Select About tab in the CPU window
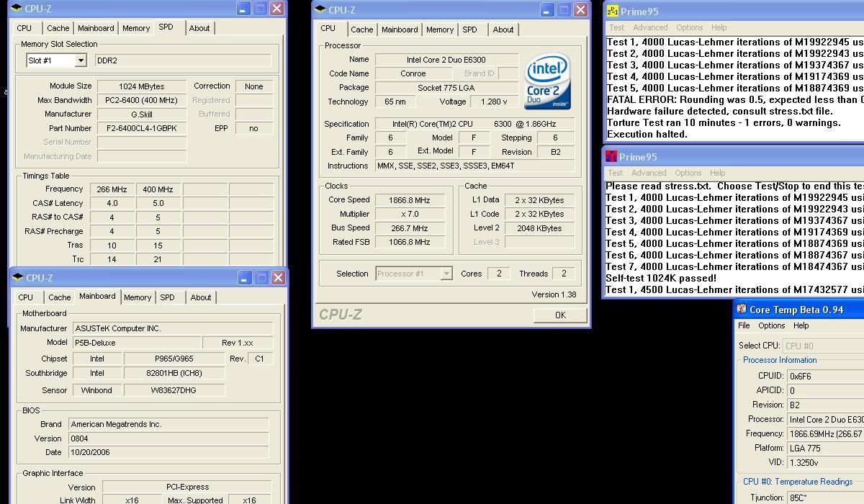Viewport: 864px width, 504px height. (x=503, y=30)
